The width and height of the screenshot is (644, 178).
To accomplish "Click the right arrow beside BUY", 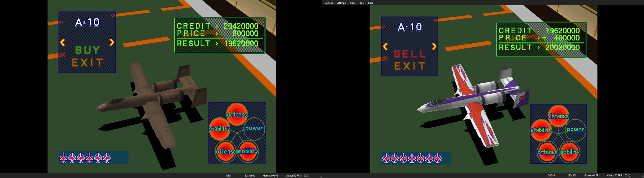I will tap(112, 42).
